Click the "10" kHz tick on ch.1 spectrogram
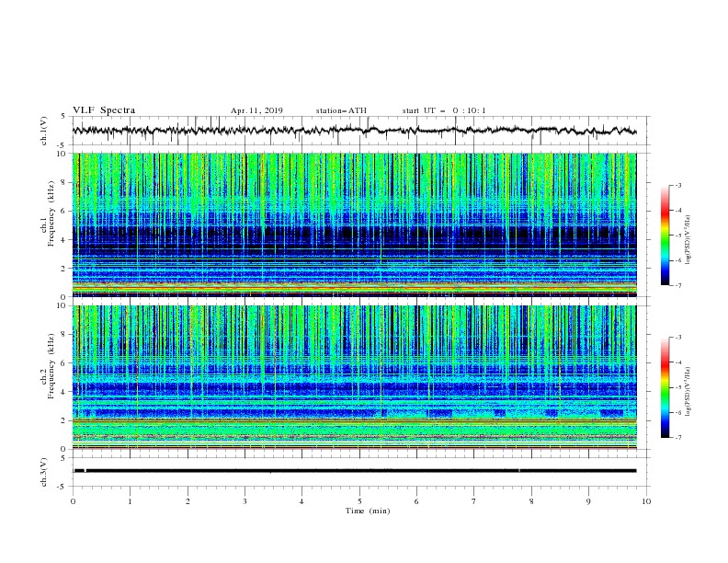Viewport: 728px width, 563px height. [x=63, y=154]
